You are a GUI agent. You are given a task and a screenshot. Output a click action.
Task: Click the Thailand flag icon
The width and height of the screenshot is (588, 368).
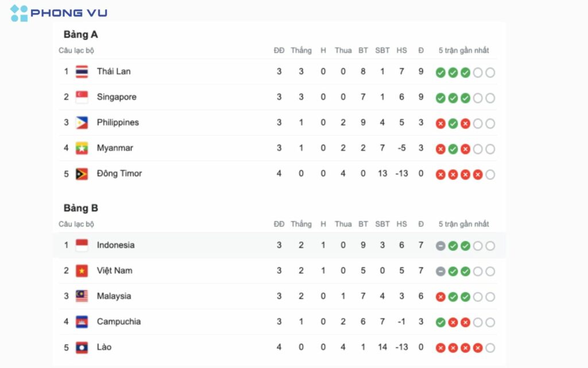(82, 72)
